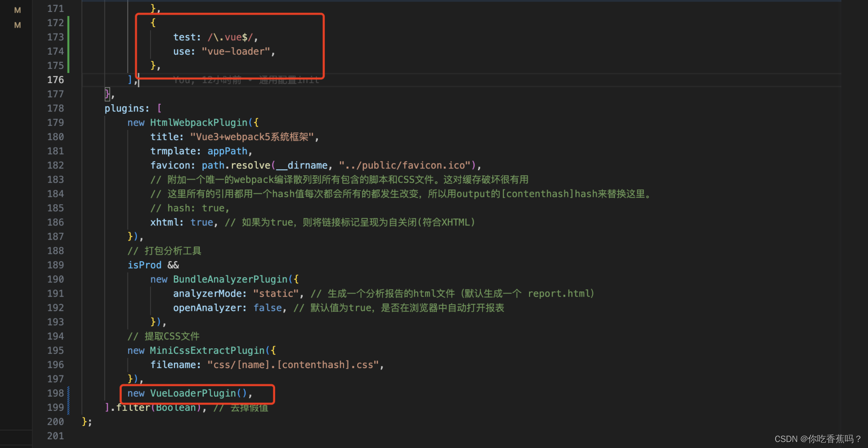Click the appPath value
868x448 pixels.
pos(227,151)
